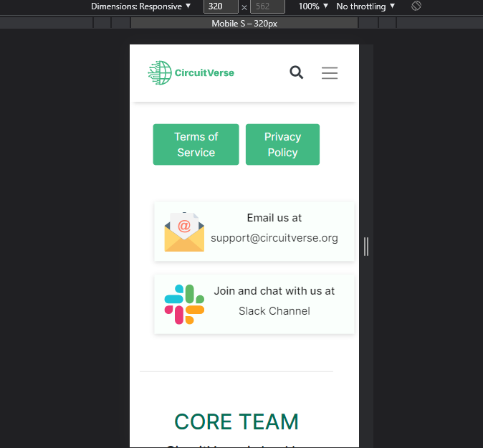Open the hamburger navigation menu
The width and height of the screenshot is (483, 448).
330,73
